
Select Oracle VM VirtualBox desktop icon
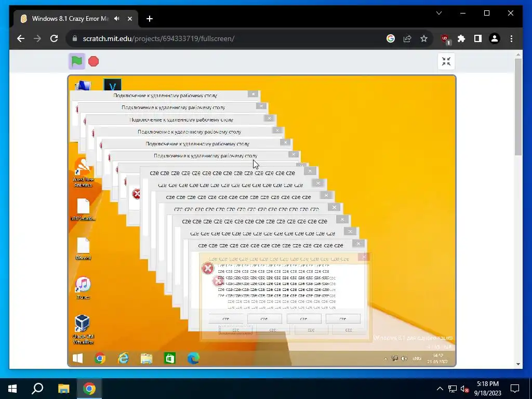click(x=83, y=329)
